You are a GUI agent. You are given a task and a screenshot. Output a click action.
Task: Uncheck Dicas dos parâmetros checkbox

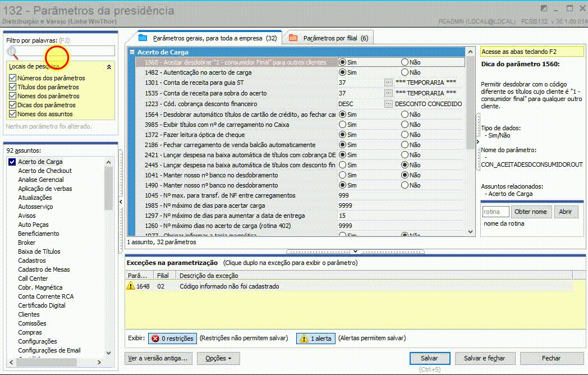point(12,105)
